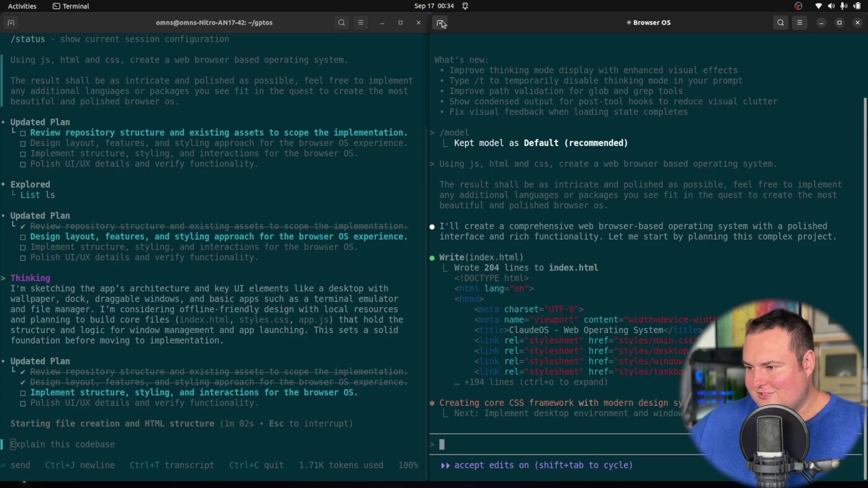868x488 pixels.
Task: Click '/status - show current session configuration' line
Action: point(120,39)
